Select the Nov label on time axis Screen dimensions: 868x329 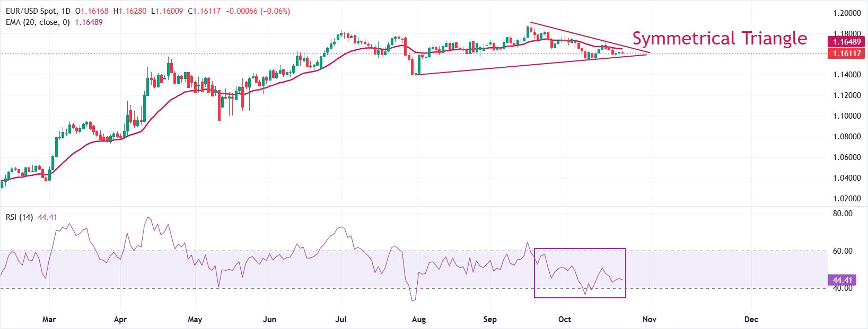(x=649, y=319)
